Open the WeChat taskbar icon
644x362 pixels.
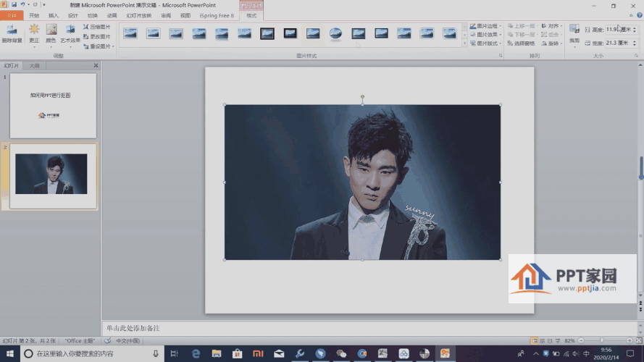click(341, 353)
